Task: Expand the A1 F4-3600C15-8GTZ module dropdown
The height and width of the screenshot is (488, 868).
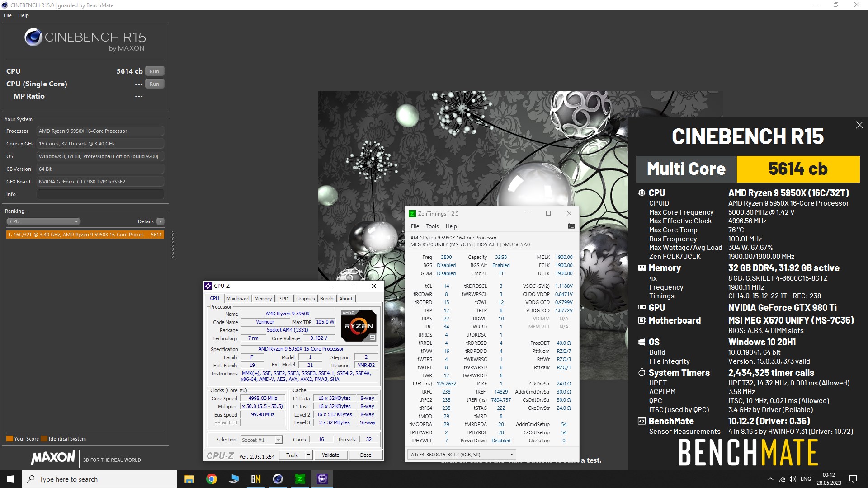Action: (x=462, y=455)
